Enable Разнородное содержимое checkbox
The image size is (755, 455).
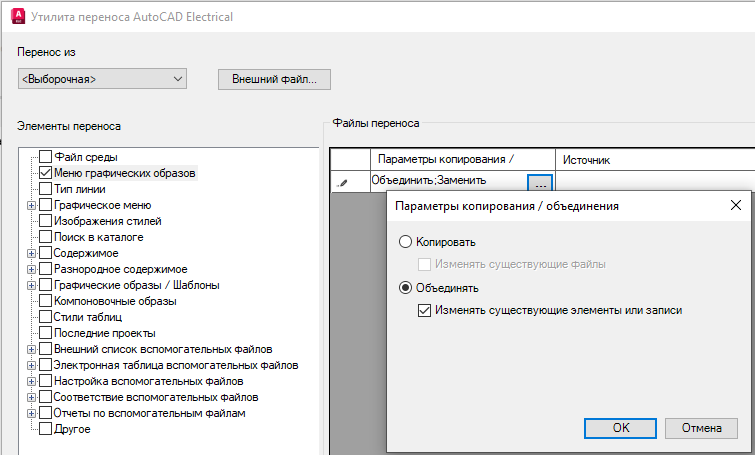(45, 269)
